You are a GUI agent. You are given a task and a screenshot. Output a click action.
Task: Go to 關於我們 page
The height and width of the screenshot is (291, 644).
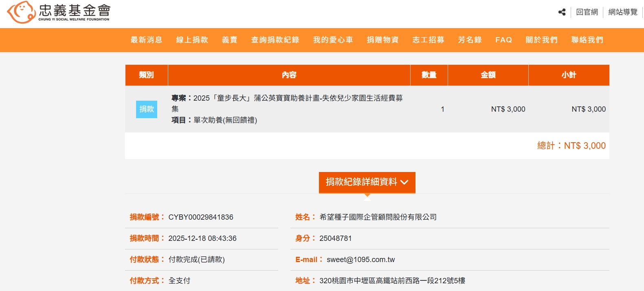point(541,40)
